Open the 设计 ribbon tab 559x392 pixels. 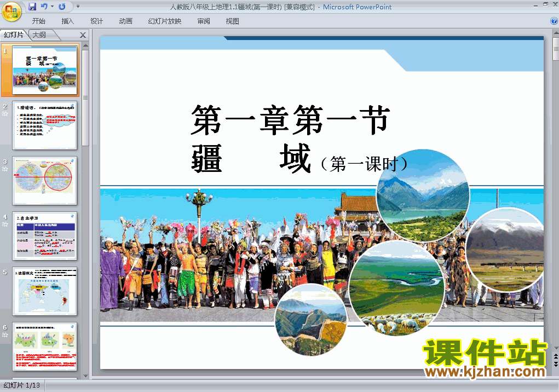(x=96, y=21)
